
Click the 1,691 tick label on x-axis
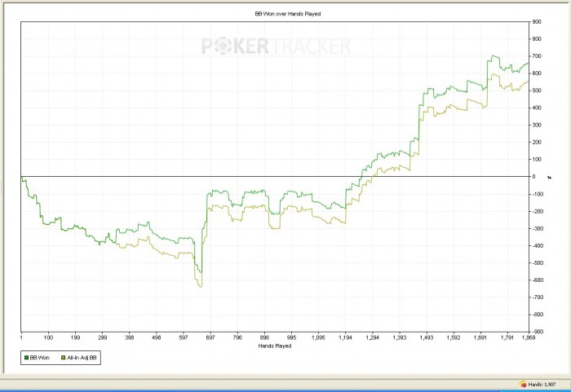pyautogui.click(x=480, y=337)
